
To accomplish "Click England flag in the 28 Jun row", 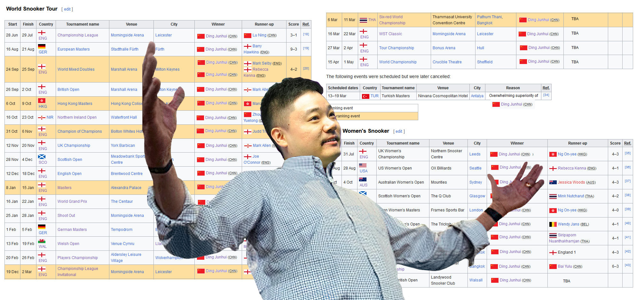I will pos(42,33).
